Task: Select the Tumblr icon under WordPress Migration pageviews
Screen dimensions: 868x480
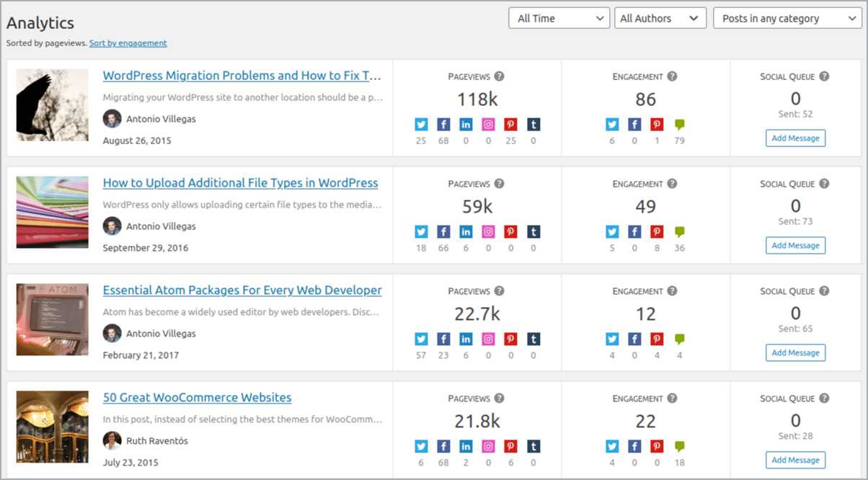Action: [x=533, y=124]
